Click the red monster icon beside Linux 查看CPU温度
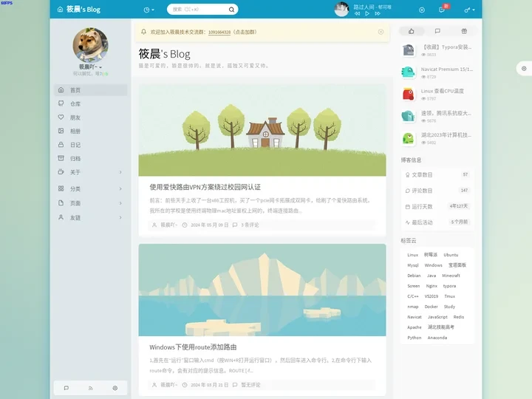This screenshot has height=399, width=532. [409, 94]
